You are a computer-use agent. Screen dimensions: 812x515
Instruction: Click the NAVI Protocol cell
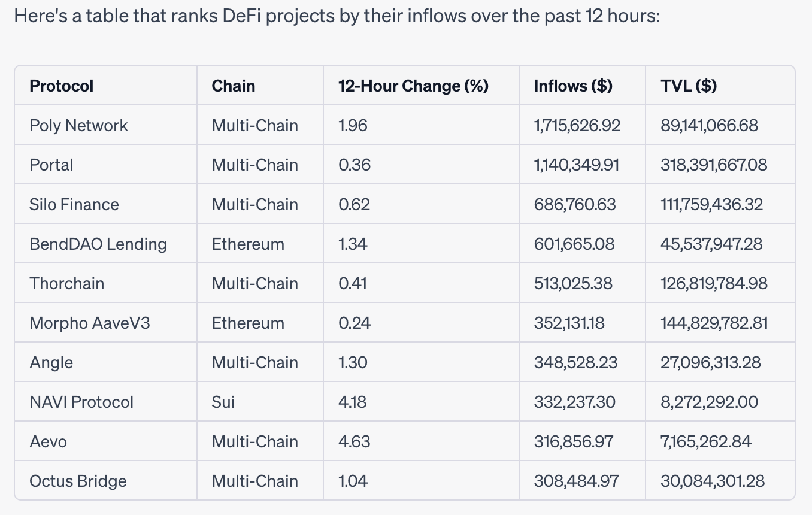81,402
